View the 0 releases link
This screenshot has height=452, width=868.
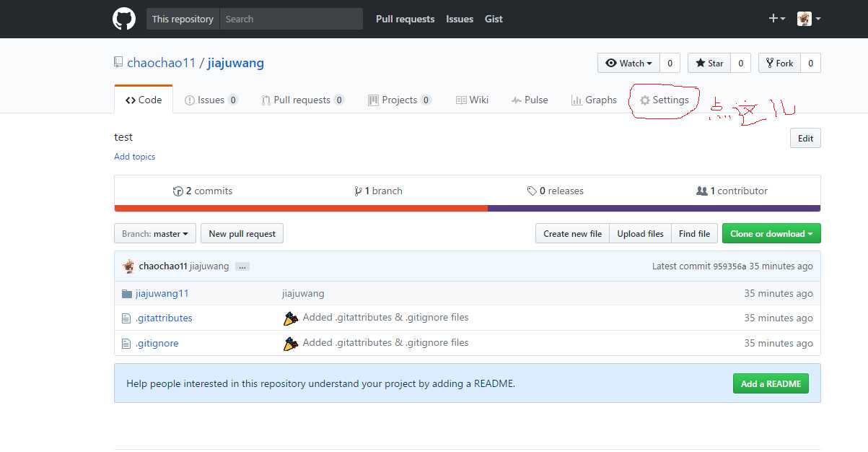[555, 191]
